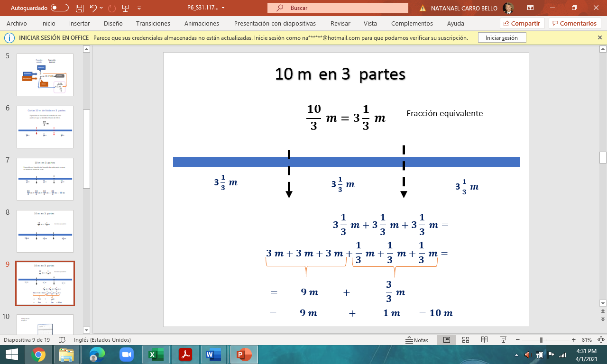The width and height of the screenshot is (607, 364).
Task: Fit slide to current window
Action: [x=601, y=340]
